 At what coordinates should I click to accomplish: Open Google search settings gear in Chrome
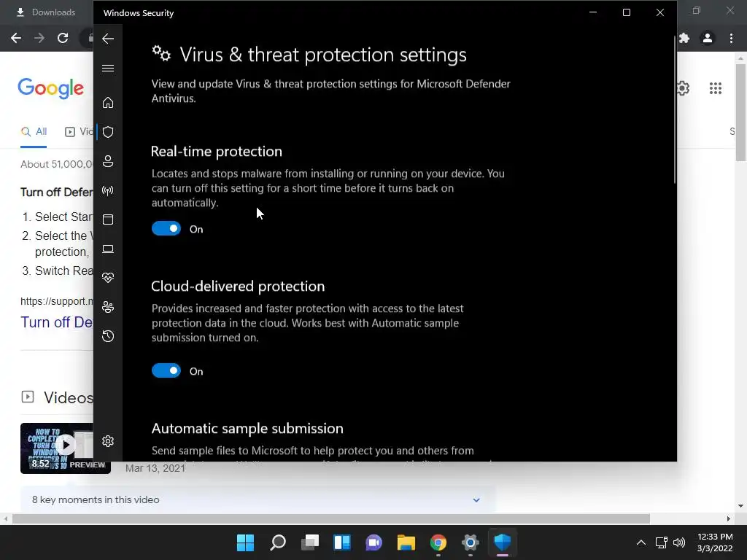click(x=683, y=88)
